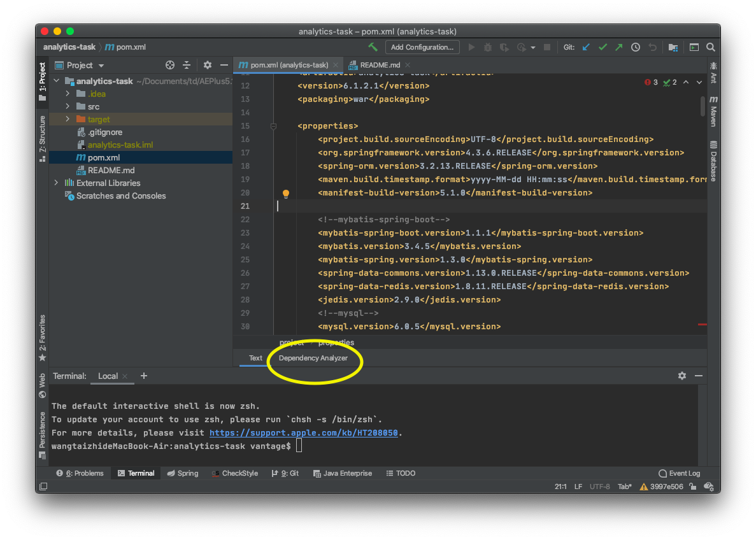
Task: Toggle the Database side panel
Action: [713, 161]
